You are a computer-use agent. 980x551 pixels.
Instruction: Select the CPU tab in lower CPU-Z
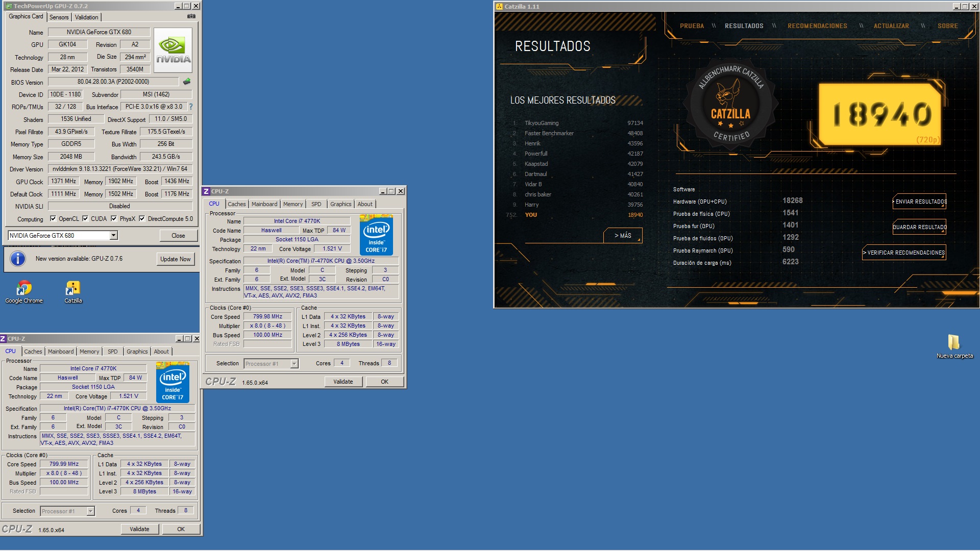[10, 352]
